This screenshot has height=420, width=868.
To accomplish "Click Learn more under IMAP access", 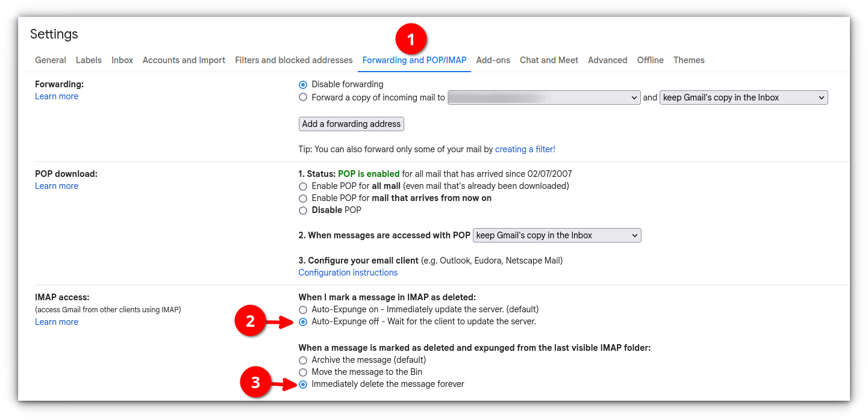I will point(57,322).
